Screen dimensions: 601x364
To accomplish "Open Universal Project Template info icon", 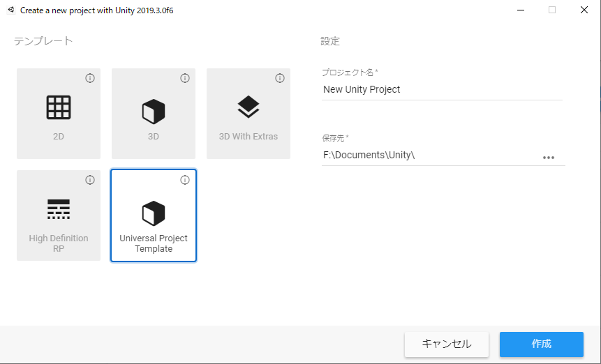I will 185,180.
